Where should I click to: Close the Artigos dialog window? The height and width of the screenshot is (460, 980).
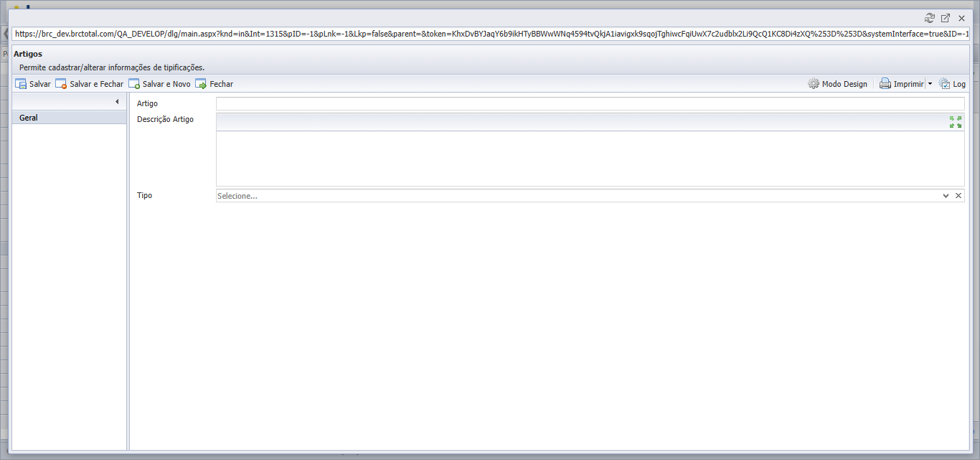tap(962, 18)
